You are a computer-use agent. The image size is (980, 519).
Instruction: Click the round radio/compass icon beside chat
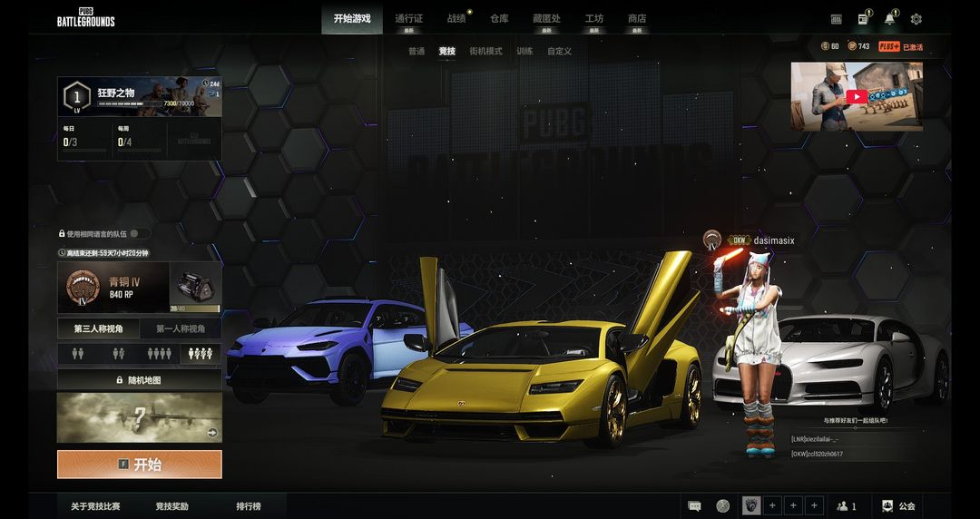723,506
